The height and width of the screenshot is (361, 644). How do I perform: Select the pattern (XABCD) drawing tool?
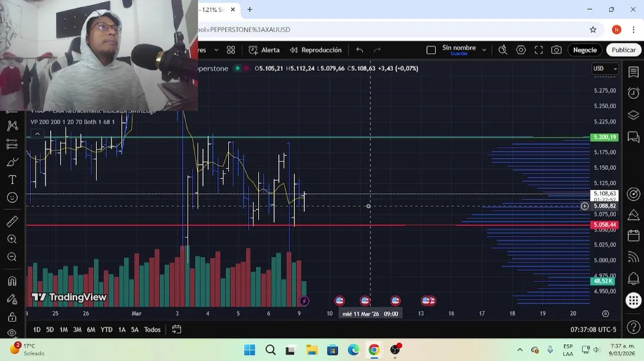coord(13,125)
